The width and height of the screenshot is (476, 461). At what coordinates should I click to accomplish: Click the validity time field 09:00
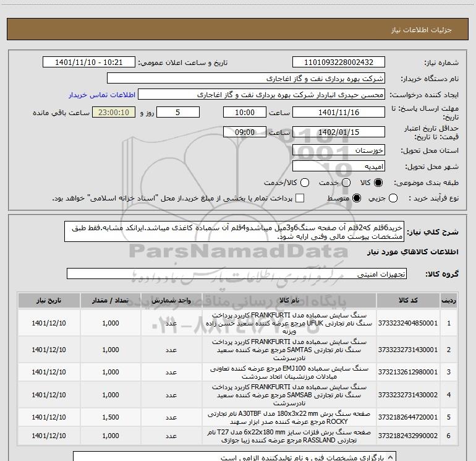pos(245,132)
